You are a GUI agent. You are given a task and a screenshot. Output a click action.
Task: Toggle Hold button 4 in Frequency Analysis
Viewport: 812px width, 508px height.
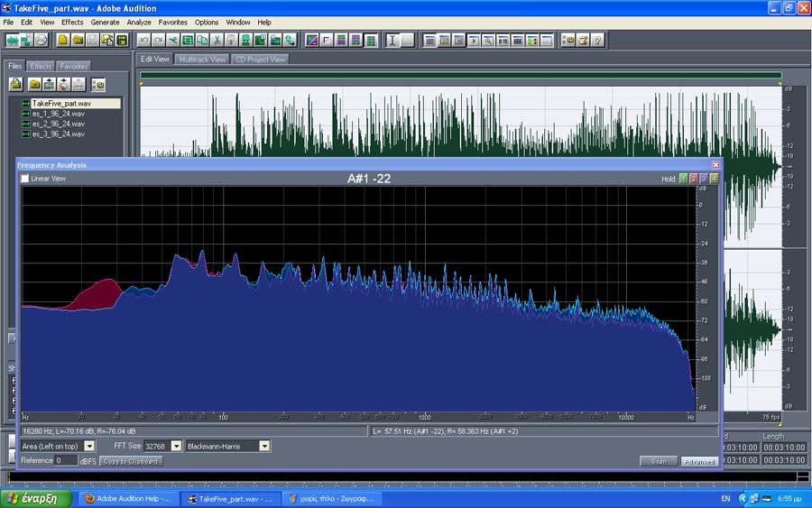pyautogui.click(x=715, y=179)
